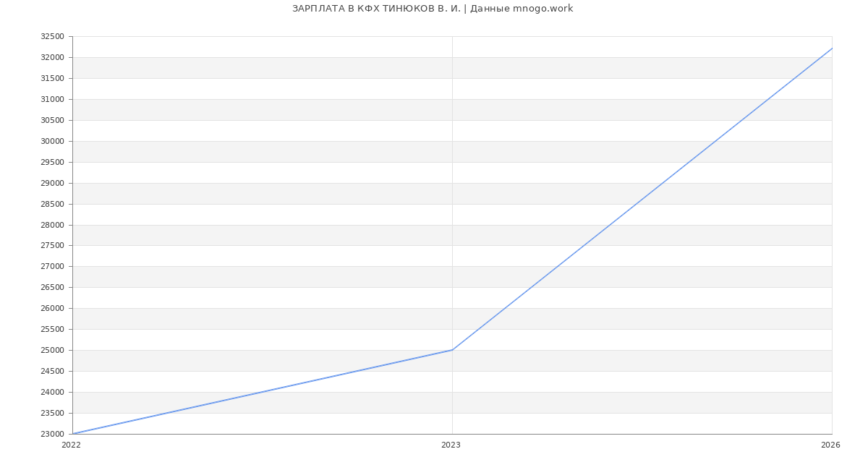This screenshot has width=868, height=470.
Task: Click the chart title about КФХ ТИНЮКОВ salary
Action: click(x=433, y=9)
